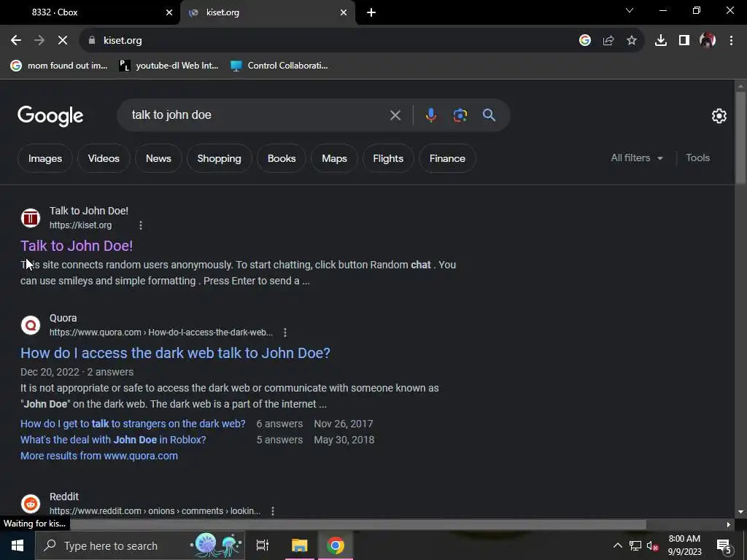Click the Talk to John Doe favicon
The image size is (747, 560).
pos(31,218)
